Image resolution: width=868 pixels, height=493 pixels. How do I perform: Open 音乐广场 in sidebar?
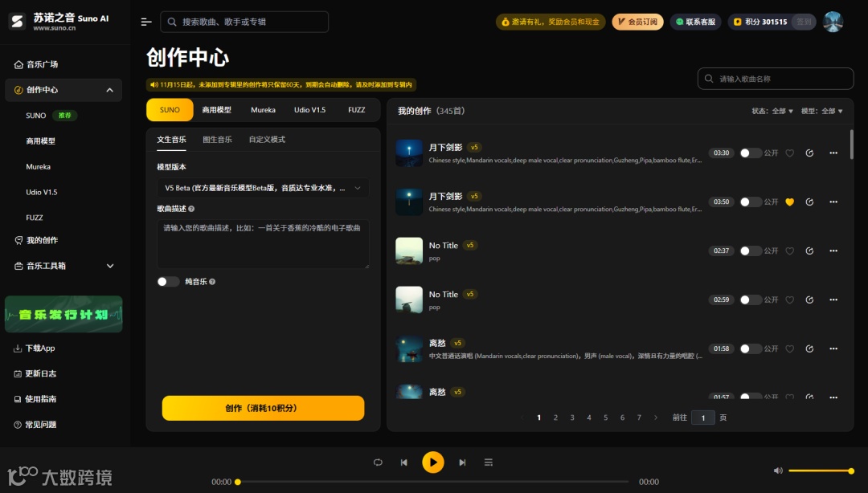[x=63, y=65]
